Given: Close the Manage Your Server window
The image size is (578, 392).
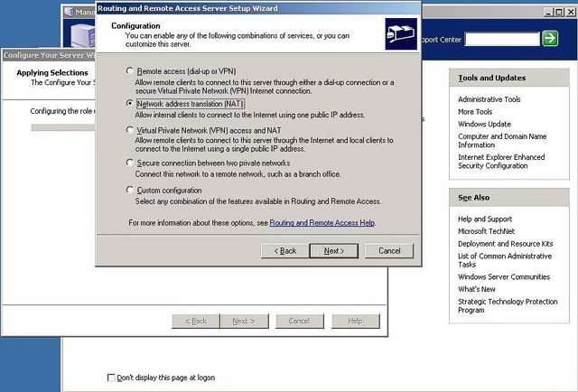Looking at the screenshot, I should [571, 12].
